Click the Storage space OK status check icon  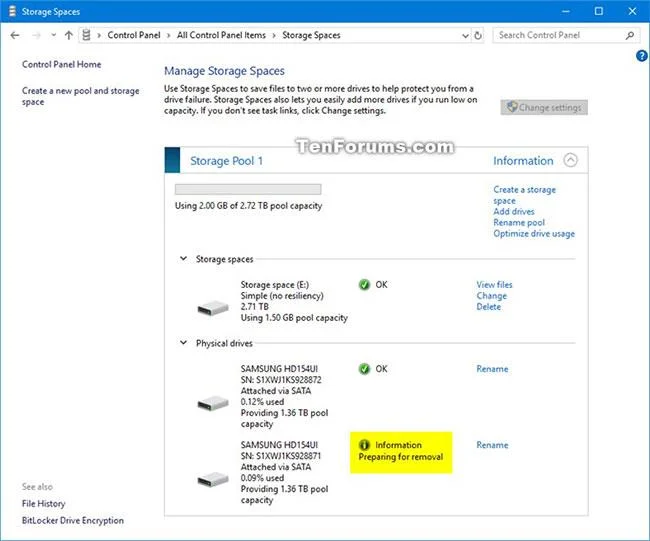(x=364, y=285)
